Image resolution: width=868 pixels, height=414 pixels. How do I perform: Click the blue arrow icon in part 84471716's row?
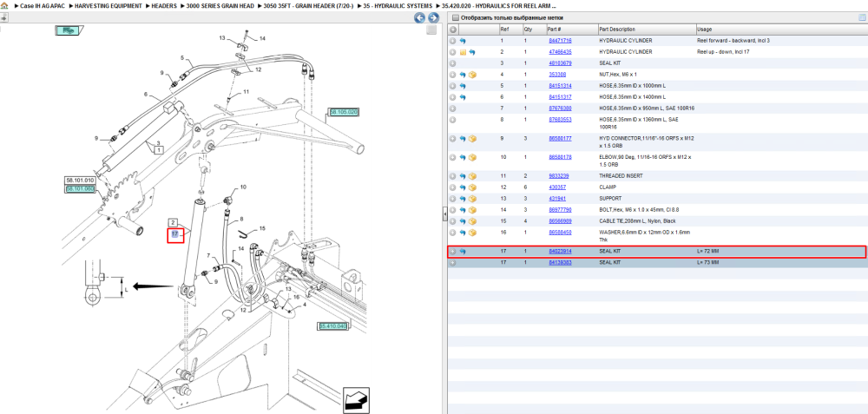[x=463, y=41]
